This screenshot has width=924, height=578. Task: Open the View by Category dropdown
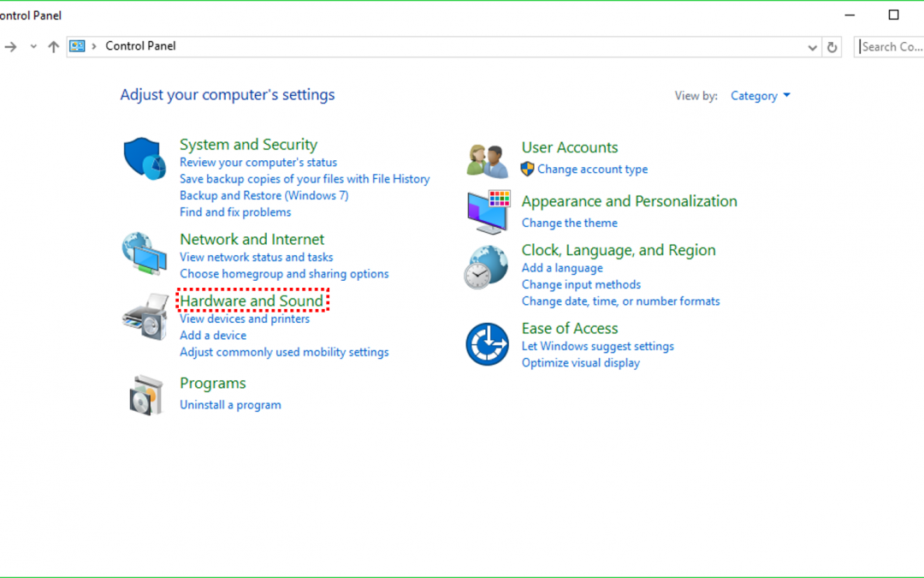click(x=761, y=96)
